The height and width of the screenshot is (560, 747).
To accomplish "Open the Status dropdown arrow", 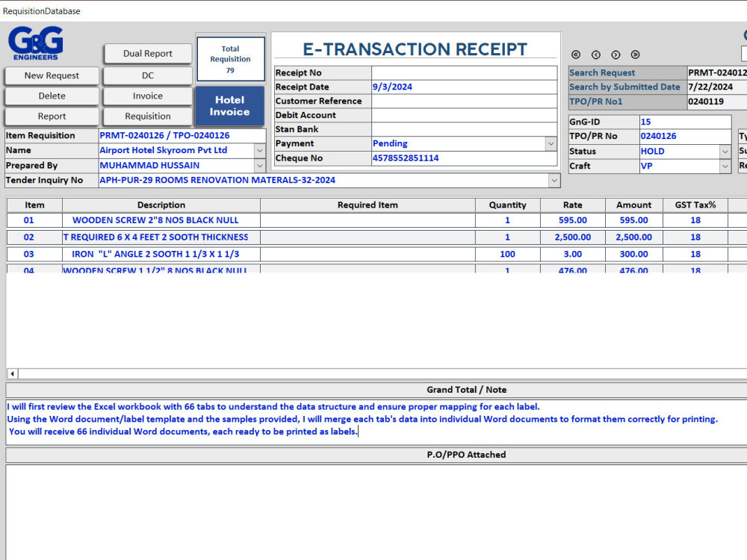I will tap(725, 152).
